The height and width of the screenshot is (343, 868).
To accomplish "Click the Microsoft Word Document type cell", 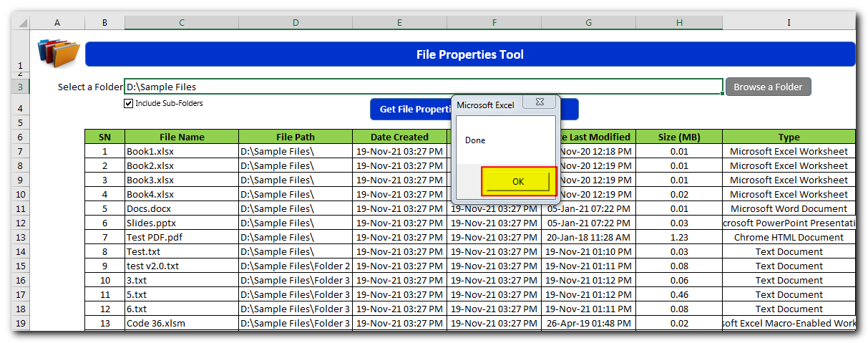I will [x=789, y=208].
